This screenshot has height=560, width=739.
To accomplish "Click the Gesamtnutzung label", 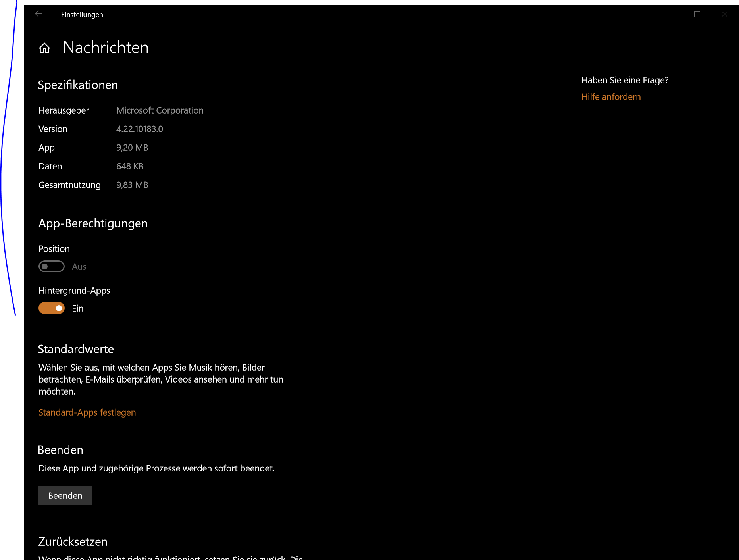I will (69, 185).
